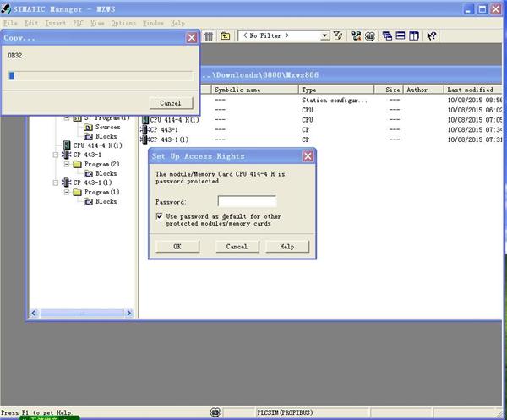This screenshot has width=507, height=420.
Task: Open the PLC menu
Action: click(x=79, y=23)
